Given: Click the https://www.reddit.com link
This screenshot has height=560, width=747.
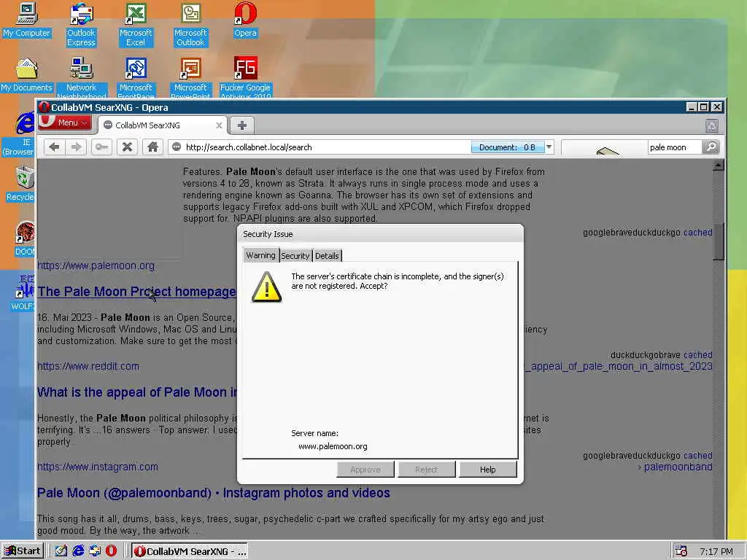Looking at the screenshot, I should (88, 366).
